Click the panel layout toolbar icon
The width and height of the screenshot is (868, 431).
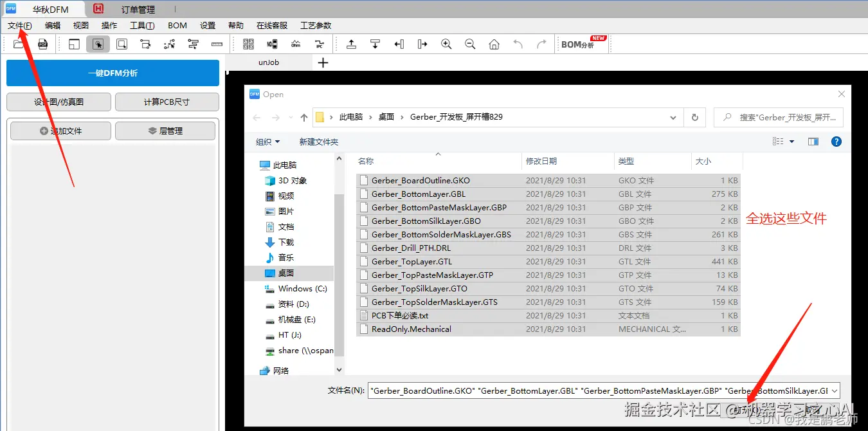(75, 44)
